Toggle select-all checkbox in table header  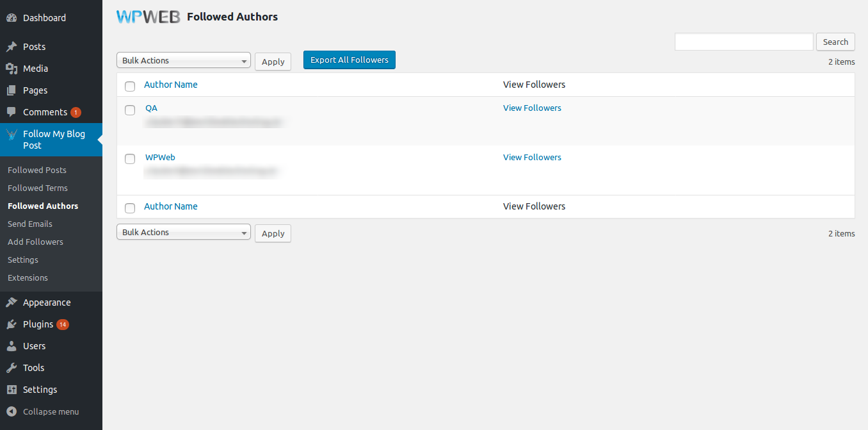(x=130, y=86)
